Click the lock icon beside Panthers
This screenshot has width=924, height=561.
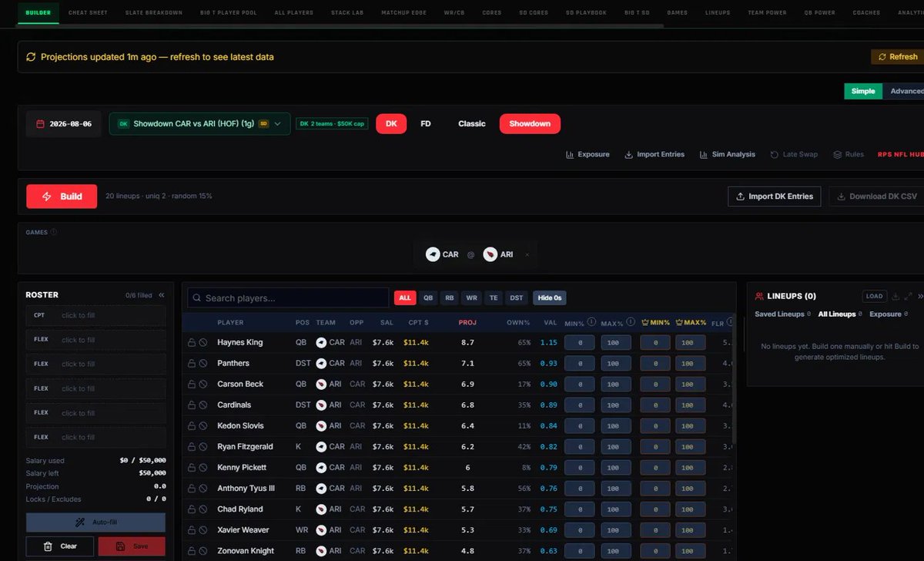192,363
